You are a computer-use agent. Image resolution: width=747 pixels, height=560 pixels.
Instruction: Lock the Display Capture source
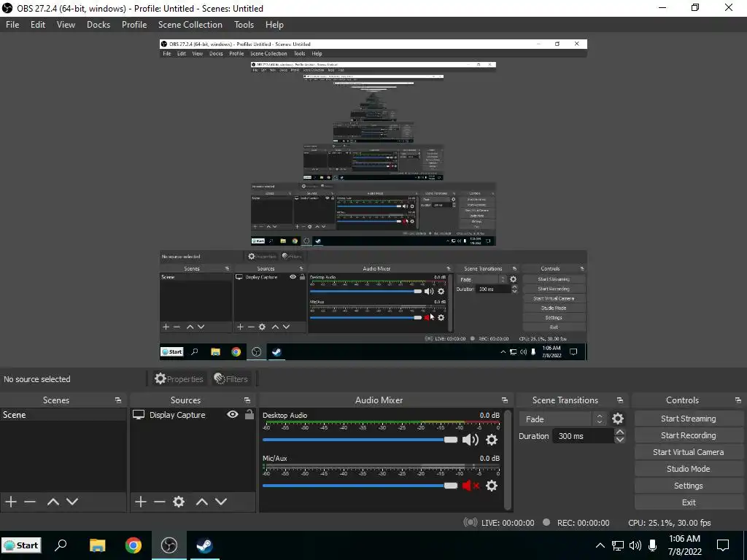pos(249,415)
